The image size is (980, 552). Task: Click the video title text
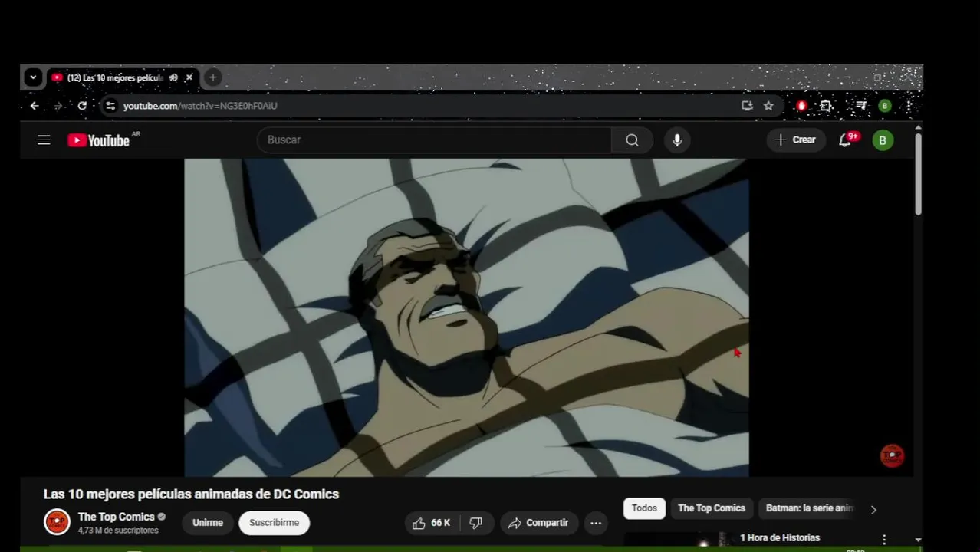click(192, 495)
